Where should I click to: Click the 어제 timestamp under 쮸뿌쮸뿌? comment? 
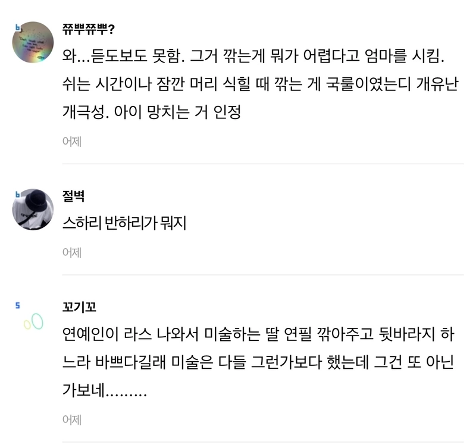point(72,142)
